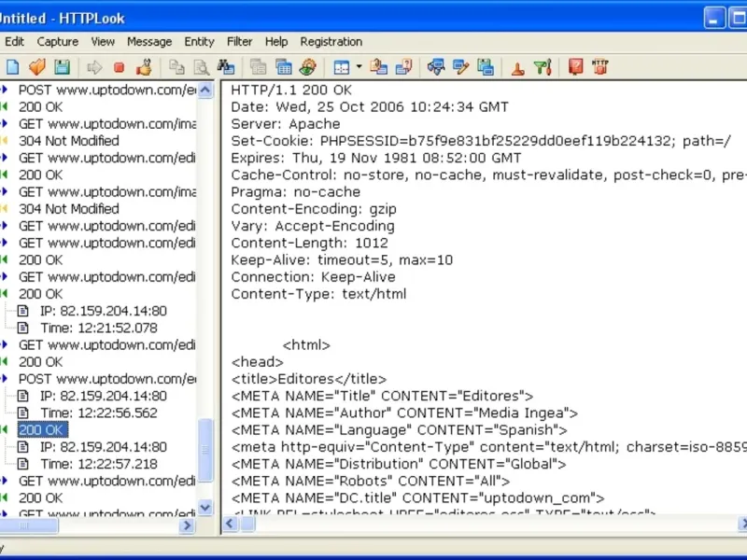Open the Edit menu
The image size is (747, 560).
[14, 42]
